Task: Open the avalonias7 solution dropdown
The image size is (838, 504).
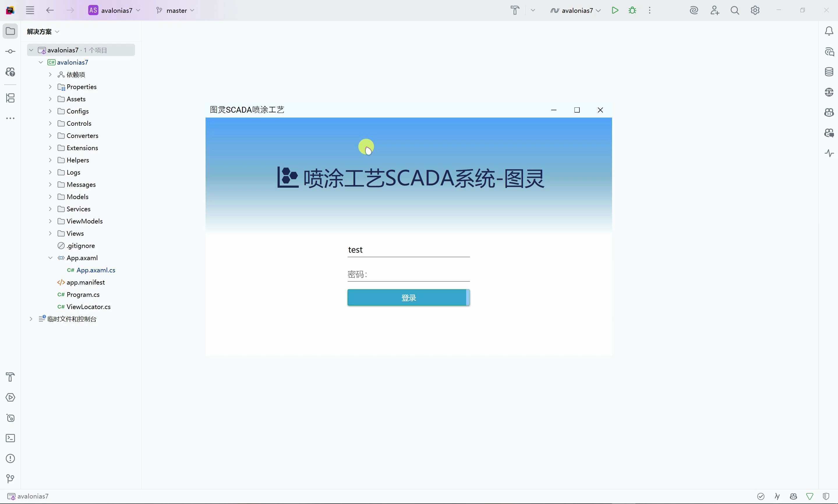Action: pyautogui.click(x=114, y=10)
